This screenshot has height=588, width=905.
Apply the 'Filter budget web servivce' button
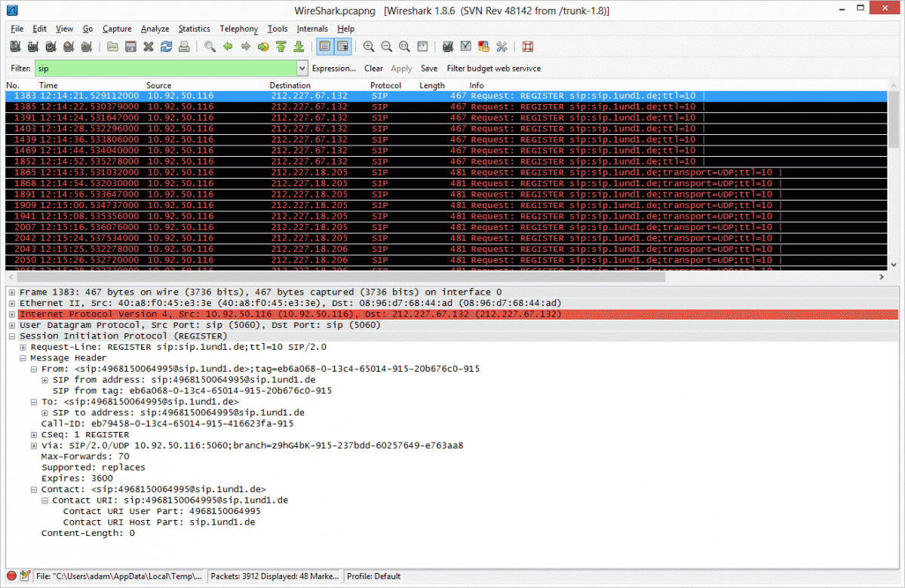click(x=494, y=68)
